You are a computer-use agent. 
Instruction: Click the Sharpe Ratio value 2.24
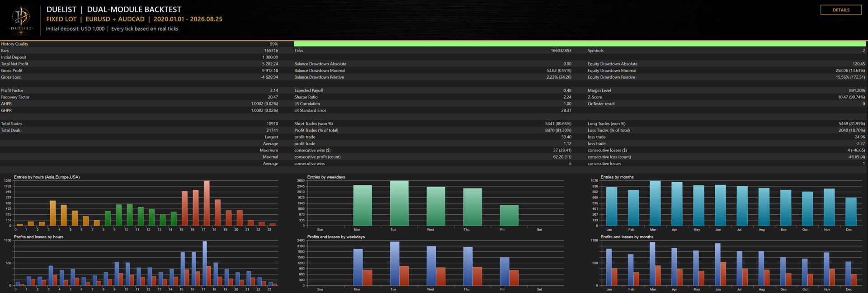click(x=567, y=97)
